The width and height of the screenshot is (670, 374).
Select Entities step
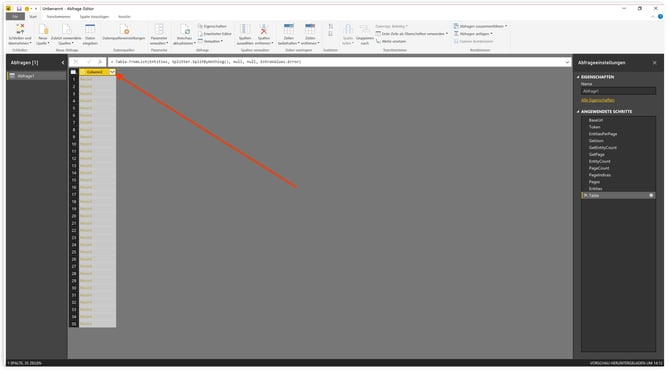618,188
